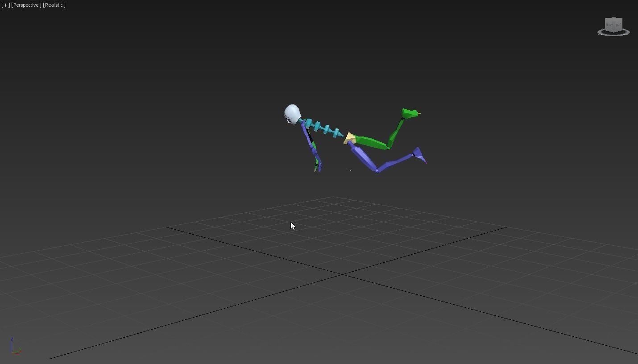Open the Realistic shading label dropdown

coord(54,5)
